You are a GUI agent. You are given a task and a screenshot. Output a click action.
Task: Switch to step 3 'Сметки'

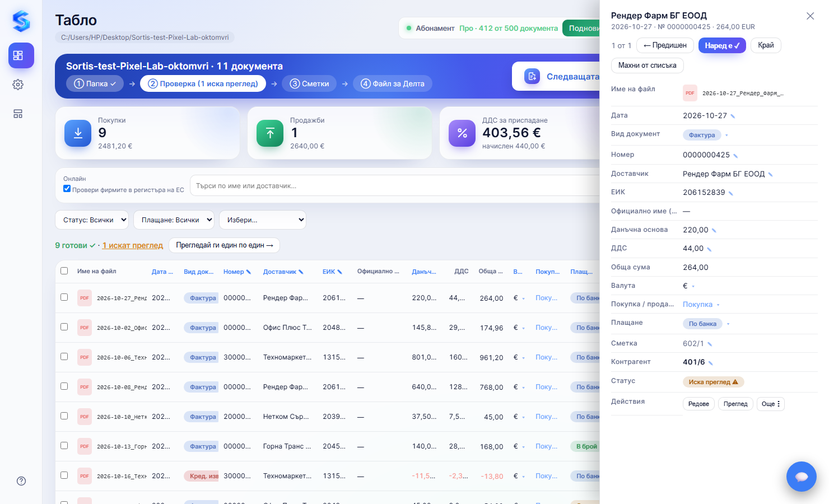309,83
